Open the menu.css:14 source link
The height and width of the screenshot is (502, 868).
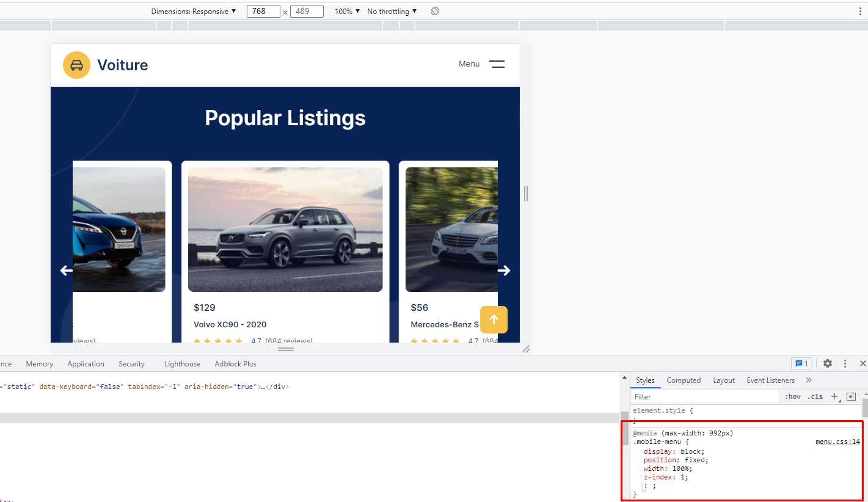(x=837, y=442)
